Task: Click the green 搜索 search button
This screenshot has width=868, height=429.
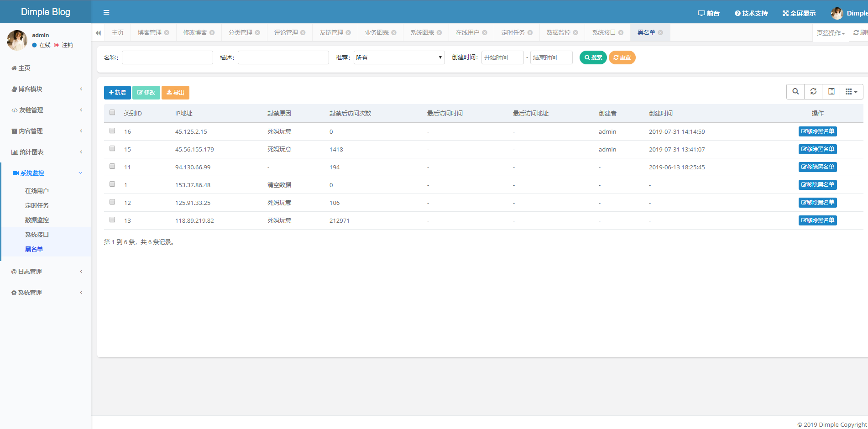Action: pos(593,58)
